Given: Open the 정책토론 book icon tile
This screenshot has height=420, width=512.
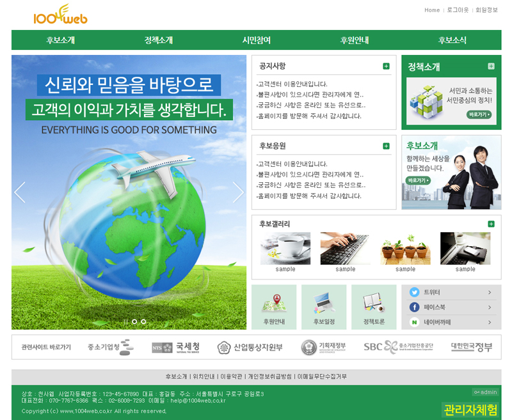Looking at the screenshot, I should [x=374, y=307].
